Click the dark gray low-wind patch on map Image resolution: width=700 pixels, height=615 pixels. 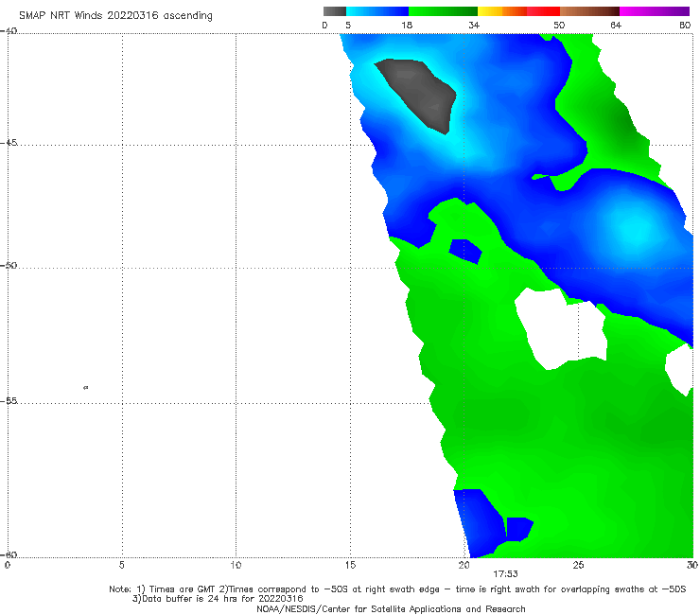click(x=418, y=95)
